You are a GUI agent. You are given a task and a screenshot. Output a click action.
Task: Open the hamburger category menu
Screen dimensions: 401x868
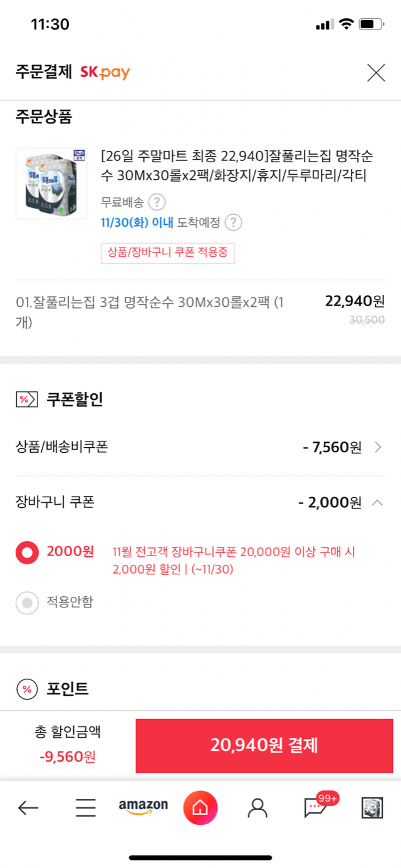(x=86, y=808)
